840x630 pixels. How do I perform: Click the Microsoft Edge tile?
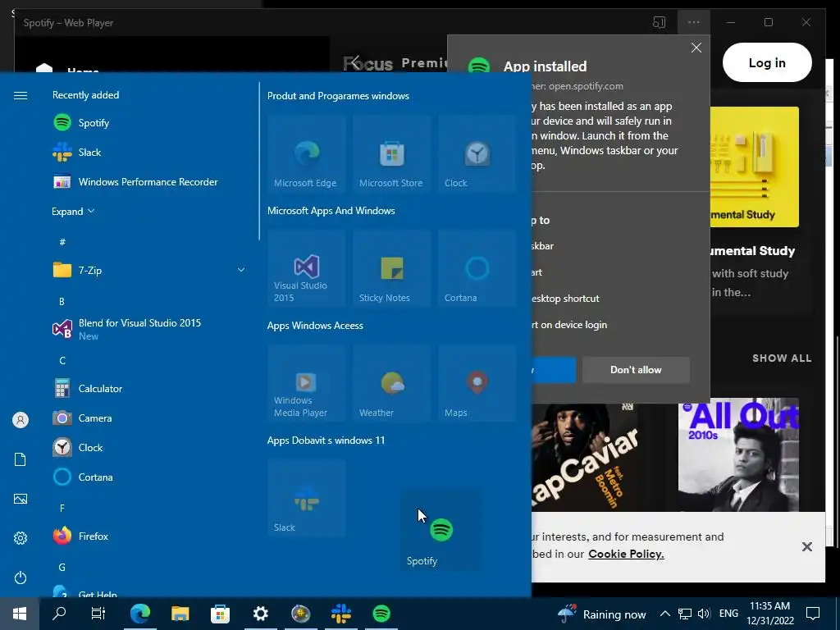(x=307, y=153)
